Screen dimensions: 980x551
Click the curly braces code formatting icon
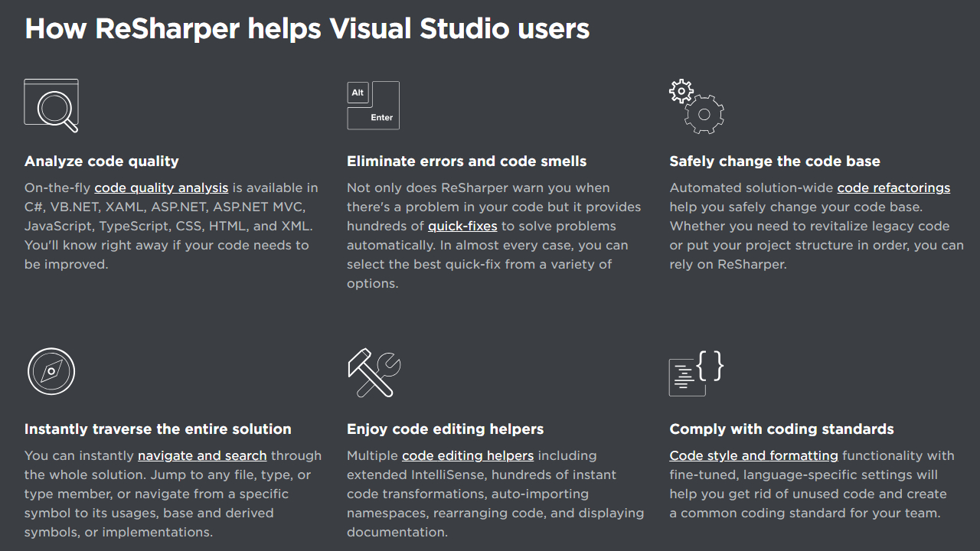coord(696,373)
